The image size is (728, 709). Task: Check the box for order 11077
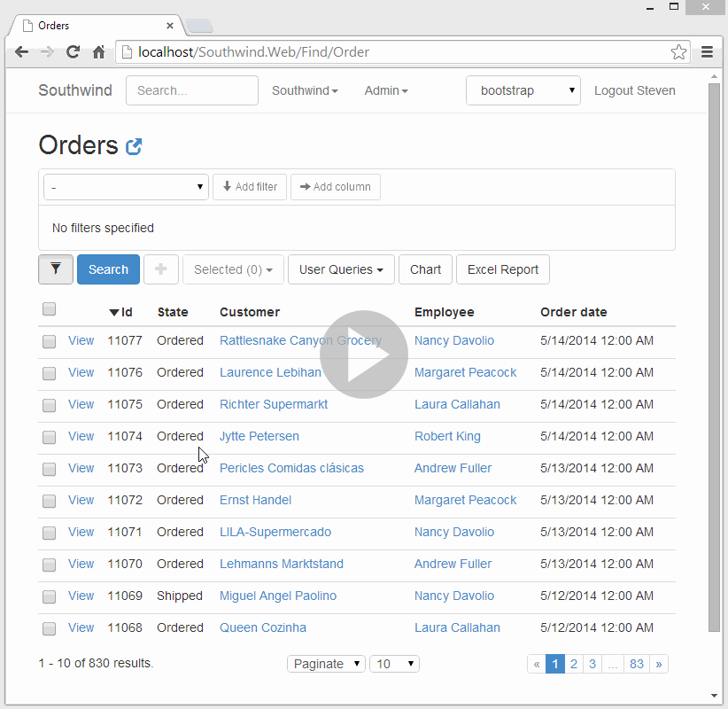point(50,341)
